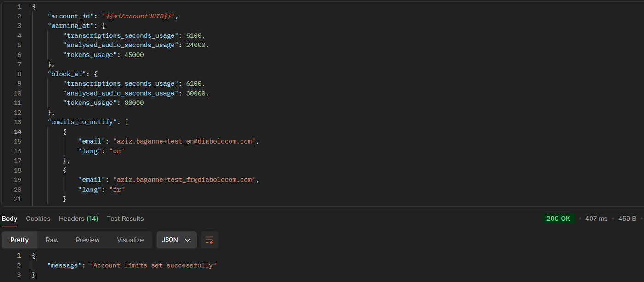Screen dimensions: 644x282
Task: Open the Cookies tab
Action: (38, 219)
